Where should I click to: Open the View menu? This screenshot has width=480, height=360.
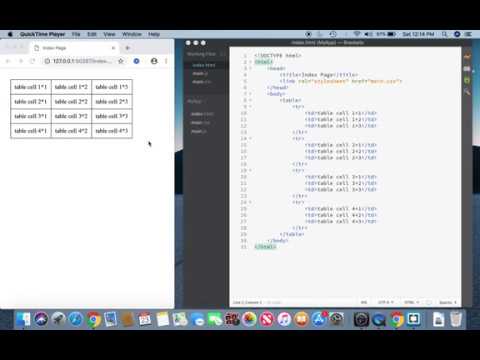coord(109,34)
